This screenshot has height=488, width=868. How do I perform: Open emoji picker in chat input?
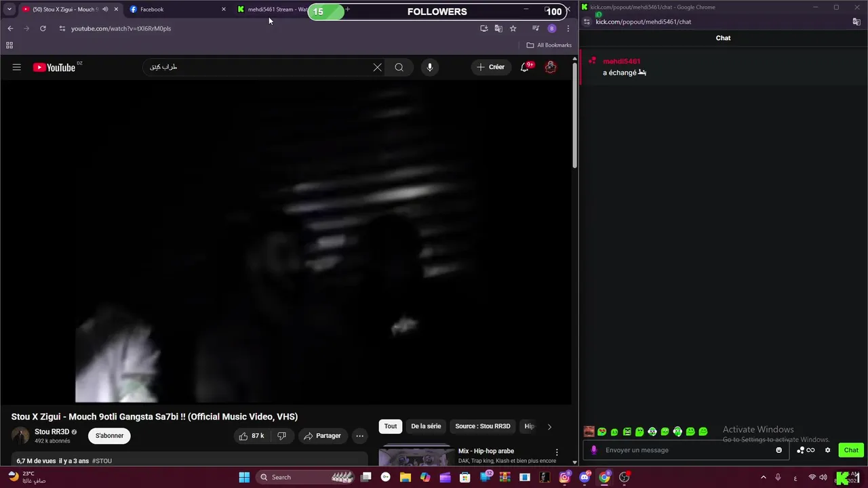point(778,450)
